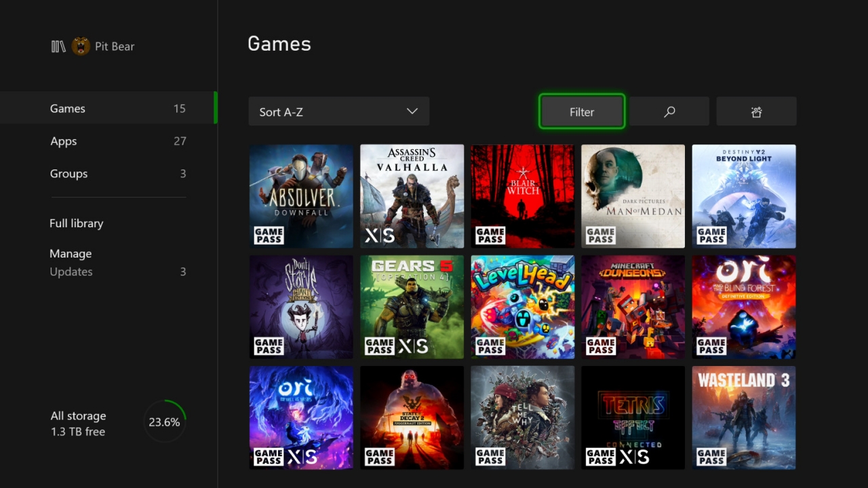Screen dimensions: 868x488
Task: Select Destiny 2 Beyond Light tile
Action: 744,197
